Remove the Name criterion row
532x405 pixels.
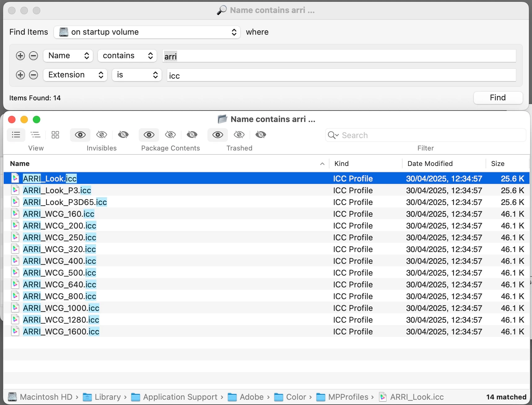coord(33,56)
